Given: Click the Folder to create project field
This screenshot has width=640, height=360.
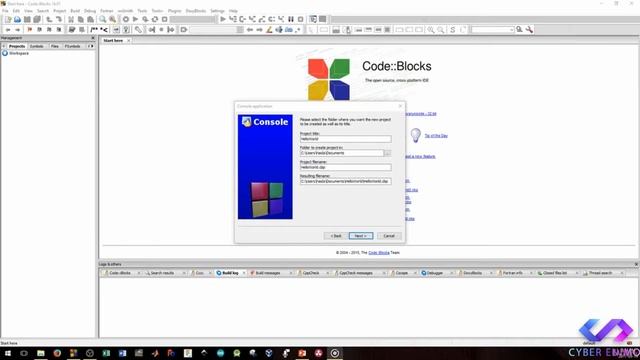Looking at the screenshot, I should [342, 153].
